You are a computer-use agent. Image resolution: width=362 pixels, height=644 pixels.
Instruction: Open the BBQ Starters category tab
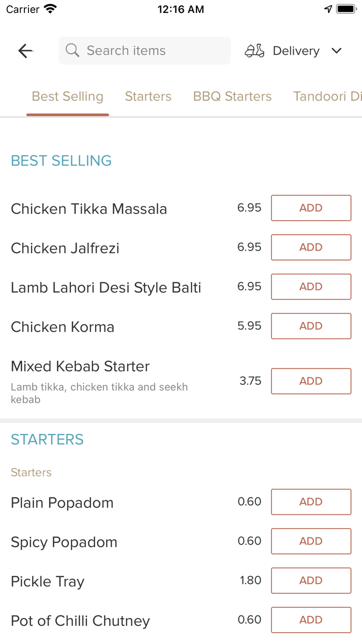pyautogui.click(x=232, y=96)
